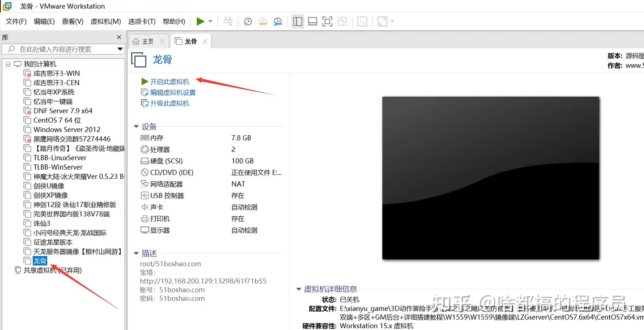Close the 龙骨 tab

pos(205,41)
